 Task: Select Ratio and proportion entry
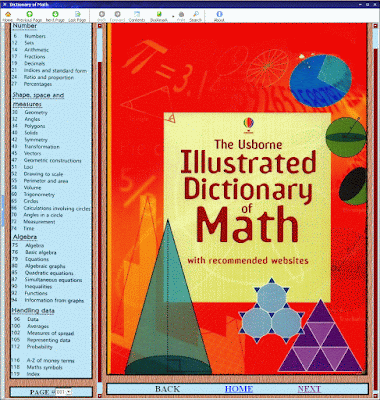pyautogui.click(x=49, y=77)
